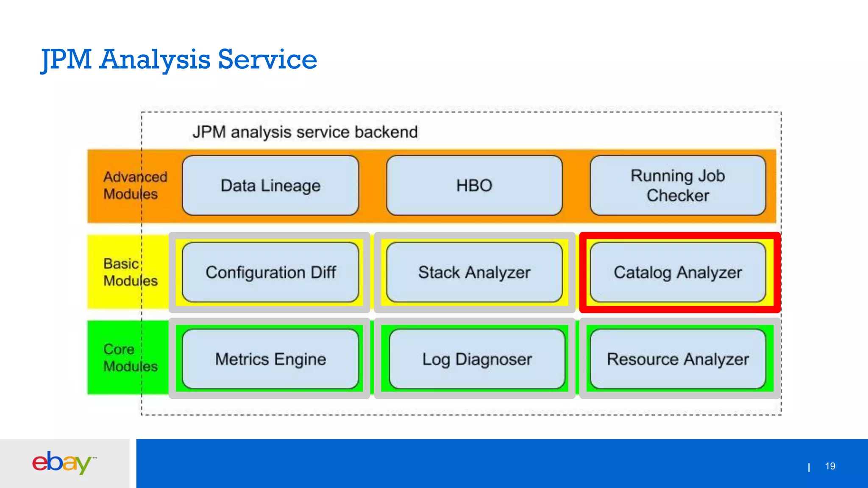Click the Running Job Checker box

tap(678, 186)
